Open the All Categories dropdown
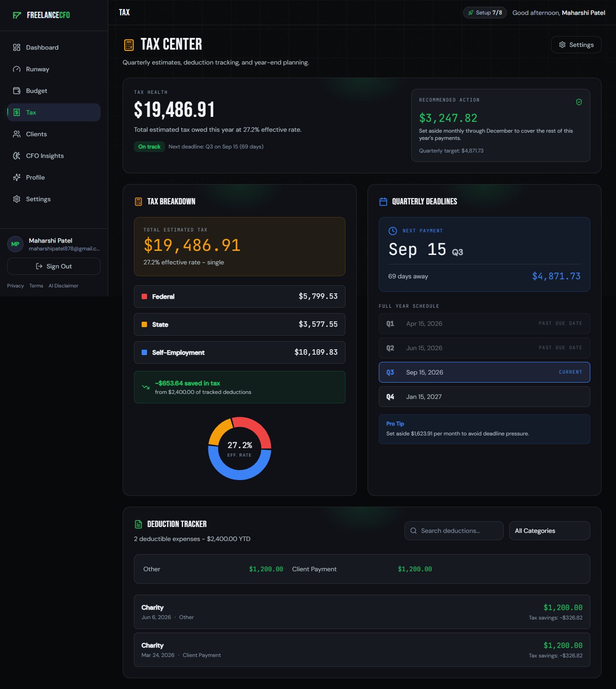The width and height of the screenshot is (616, 689). click(549, 531)
